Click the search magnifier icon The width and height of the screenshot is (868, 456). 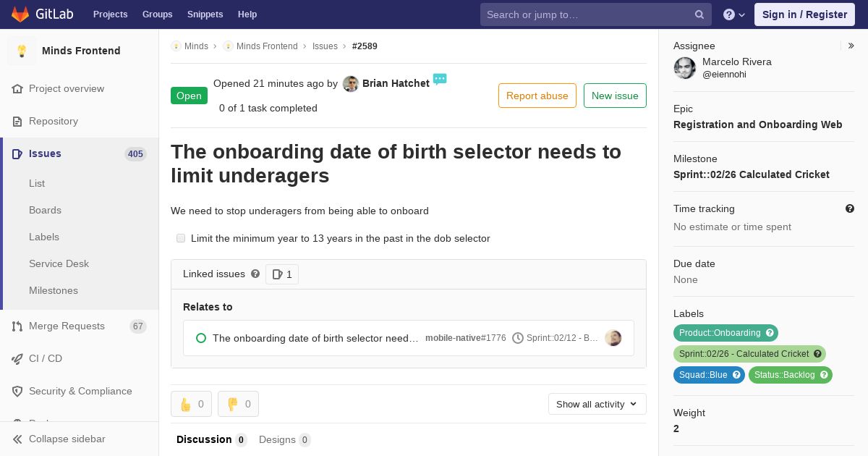coord(699,14)
